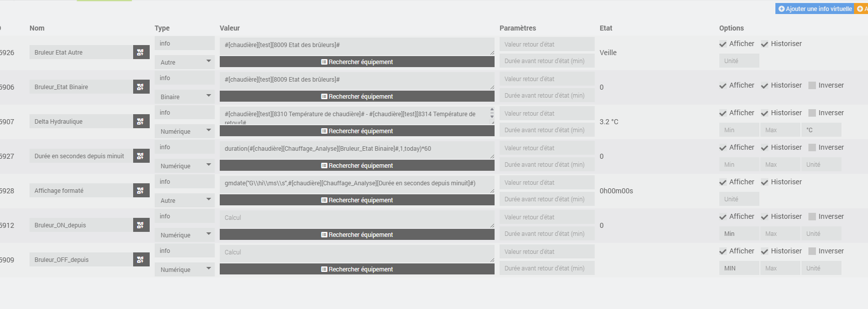This screenshot has width=868, height=309.
Task: Uncheck Historiser for Delta Hydraulique
Action: click(x=764, y=113)
